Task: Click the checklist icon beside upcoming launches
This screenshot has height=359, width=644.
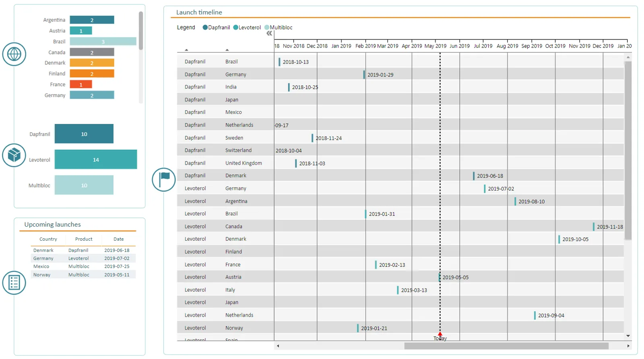Action: (x=14, y=283)
